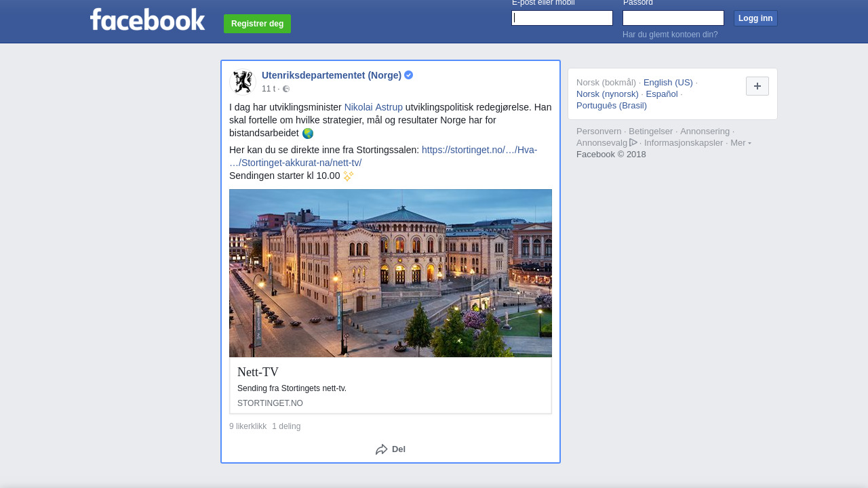Click the Nett-TV link title
This screenshot has width=868, height=488.
click(x=258, y=372)
